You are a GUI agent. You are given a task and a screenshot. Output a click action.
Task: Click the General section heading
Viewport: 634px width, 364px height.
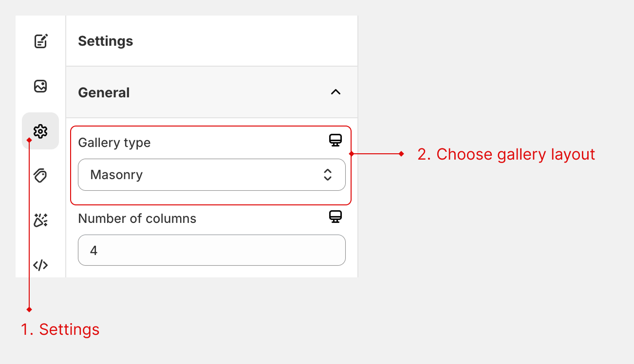click(104, 92)
